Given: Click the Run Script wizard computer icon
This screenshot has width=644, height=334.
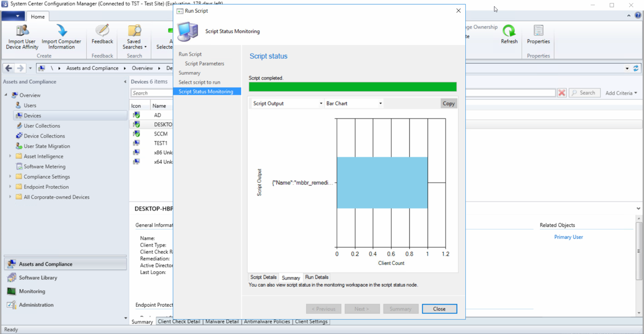Looking at the screenshot, I should click(x=188, y=32).
